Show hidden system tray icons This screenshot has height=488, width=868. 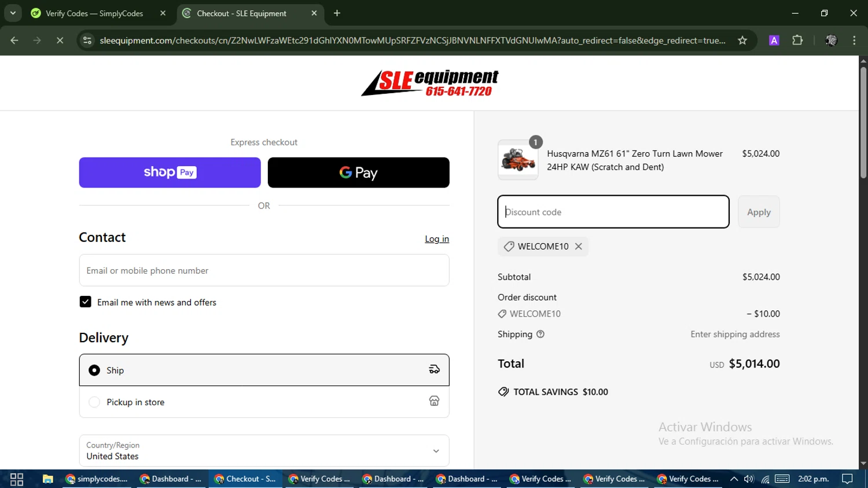[734, 479]
